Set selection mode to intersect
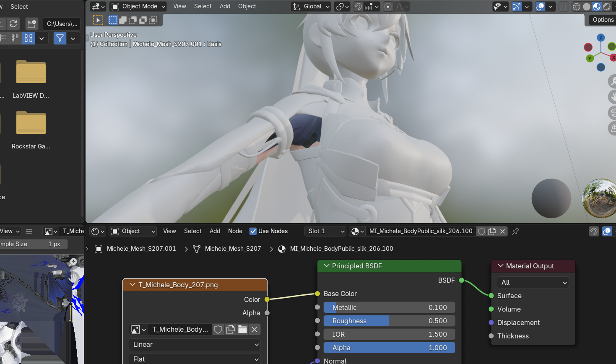 153,20
